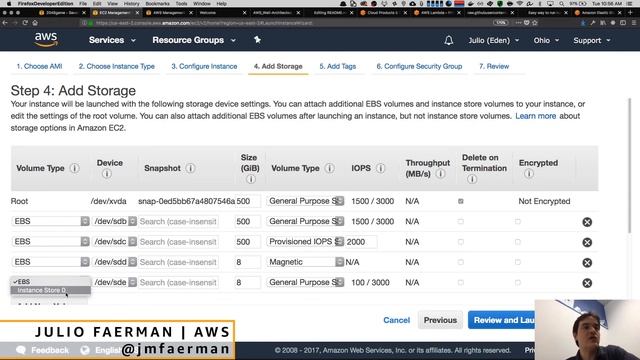Screen dimensions: 640x360
Task: Click info icon beside second Volume Type header
Action: (x=329, y=168)
